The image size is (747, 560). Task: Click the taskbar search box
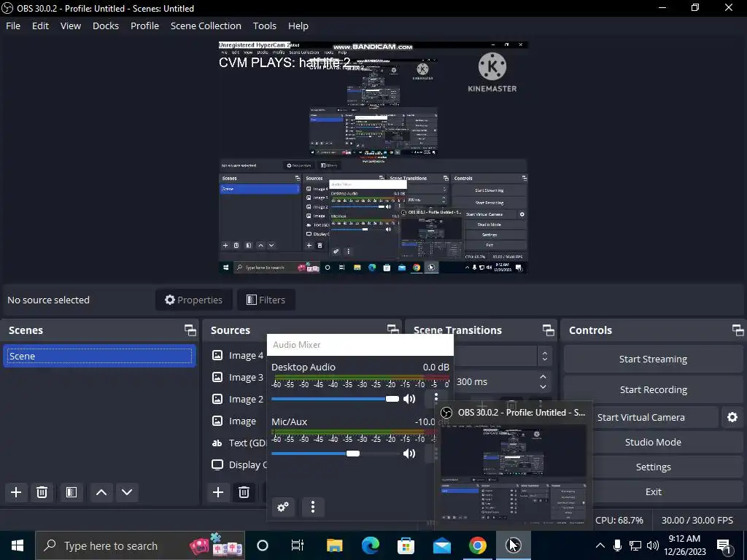(141, 545)
